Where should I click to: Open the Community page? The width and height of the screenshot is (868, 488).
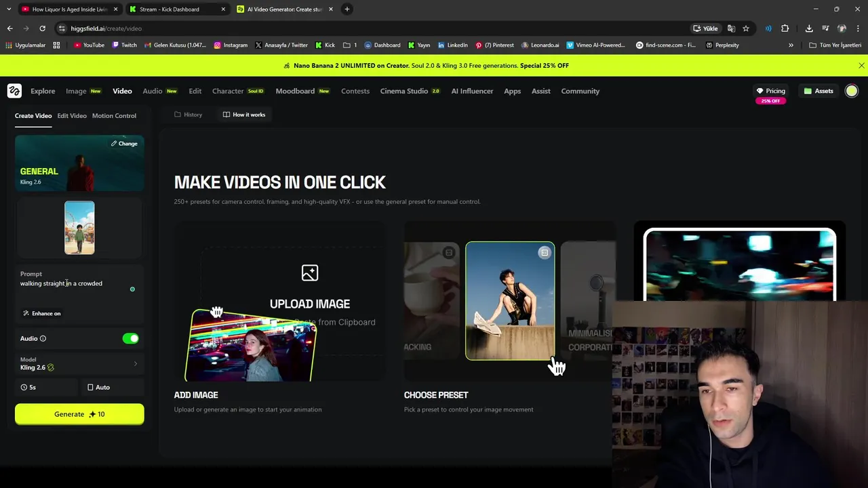point(580,91)
